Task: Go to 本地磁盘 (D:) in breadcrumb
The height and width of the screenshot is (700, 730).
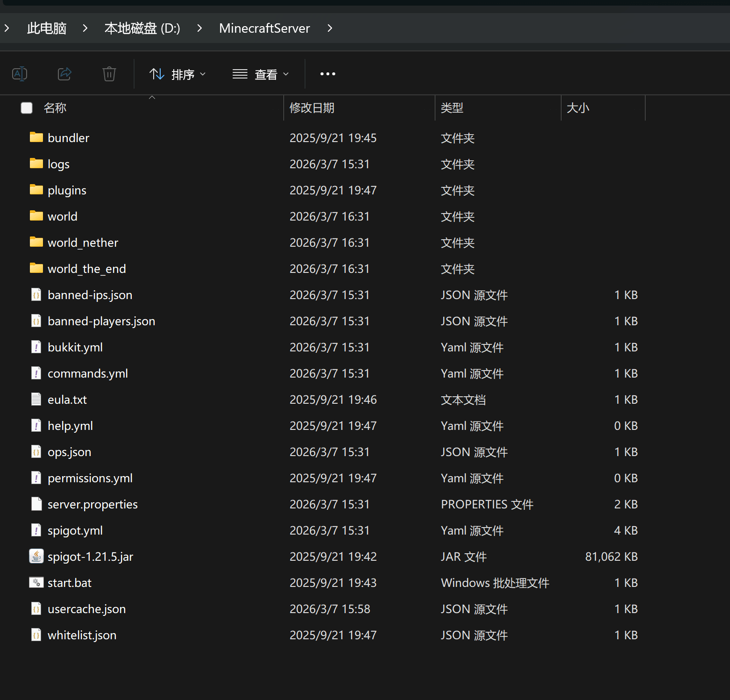Action: point(142,29)
